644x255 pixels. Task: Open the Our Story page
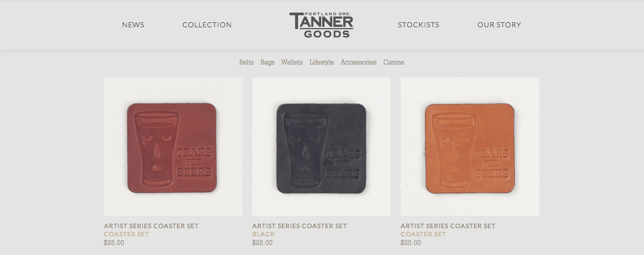tap(499, 25)
